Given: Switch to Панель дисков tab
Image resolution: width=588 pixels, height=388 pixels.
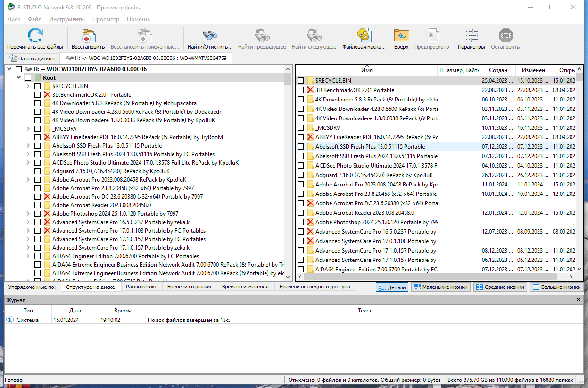Looking at the screenshot, I should tap(33, 59).
